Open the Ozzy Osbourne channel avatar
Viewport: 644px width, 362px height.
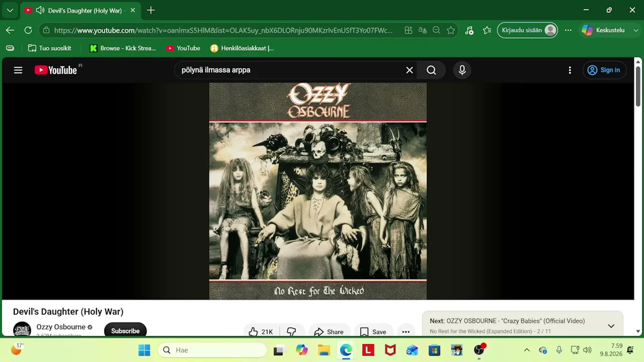[x=22, y=330]
